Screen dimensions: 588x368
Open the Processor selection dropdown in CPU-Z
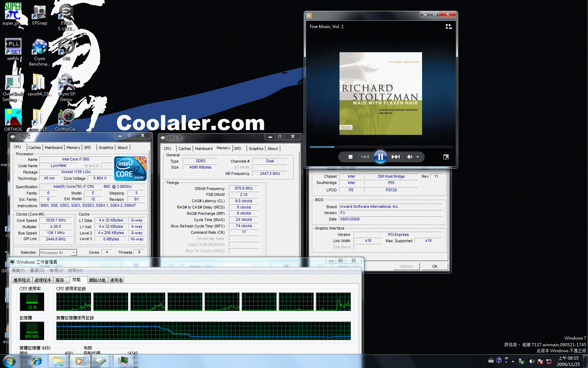pos(58,253)
